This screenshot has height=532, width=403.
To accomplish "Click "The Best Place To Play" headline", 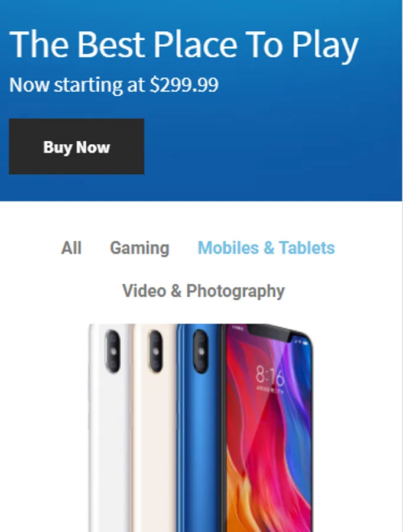I will tap(184, 45).
